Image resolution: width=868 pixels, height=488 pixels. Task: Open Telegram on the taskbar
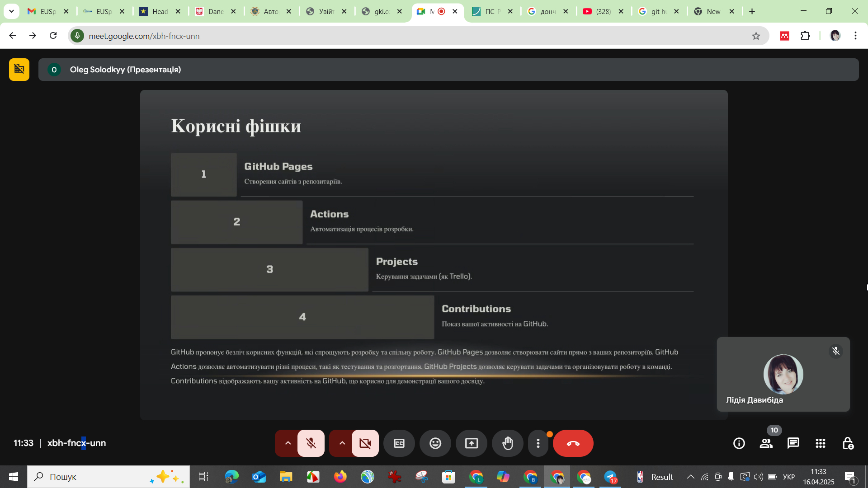pyautogui.click(x=611, y=477)
